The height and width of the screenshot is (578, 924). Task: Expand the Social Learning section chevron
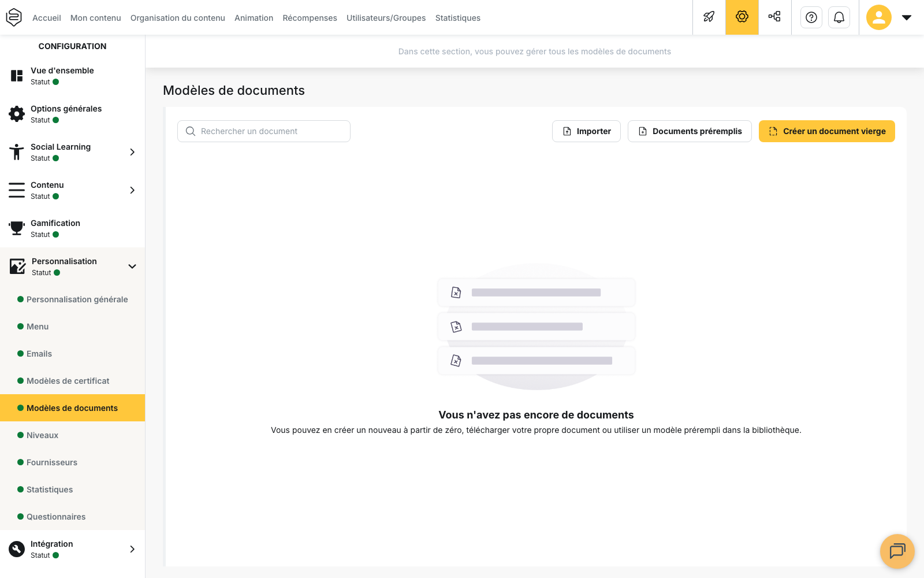click(132, 152)
